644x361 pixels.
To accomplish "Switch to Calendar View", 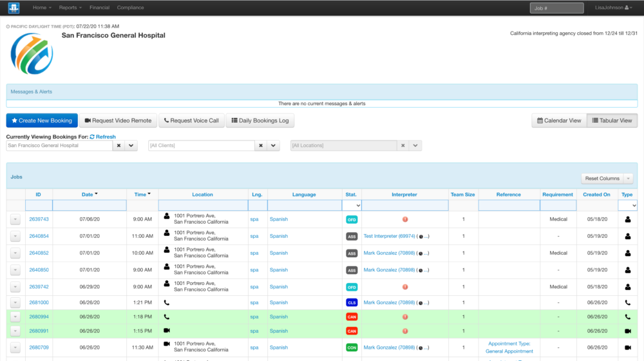I will coord(559,121).
